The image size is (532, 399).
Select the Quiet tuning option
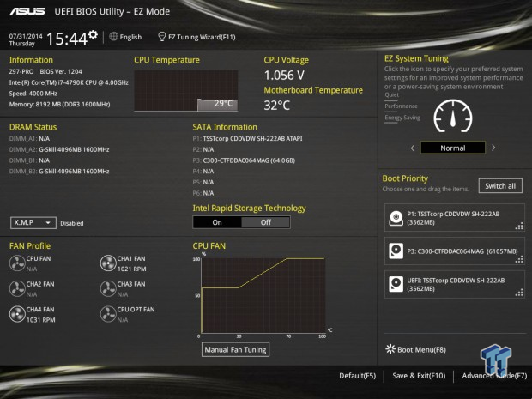[391, 94]
